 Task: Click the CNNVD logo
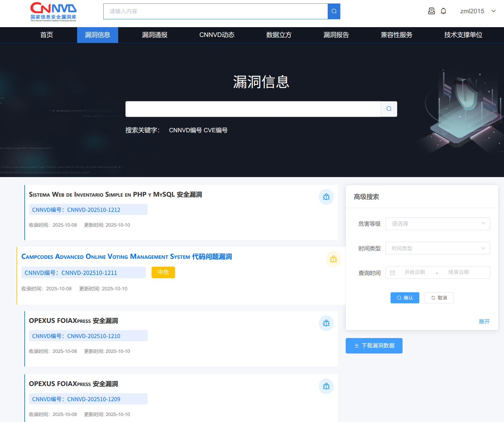pyautogui.click(x=53, y=12)
